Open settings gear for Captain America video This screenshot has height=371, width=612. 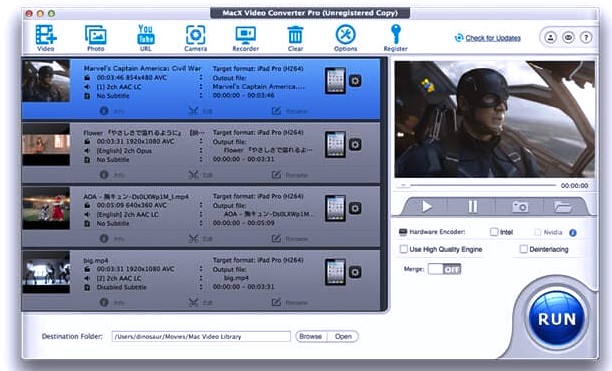[355, 81]
